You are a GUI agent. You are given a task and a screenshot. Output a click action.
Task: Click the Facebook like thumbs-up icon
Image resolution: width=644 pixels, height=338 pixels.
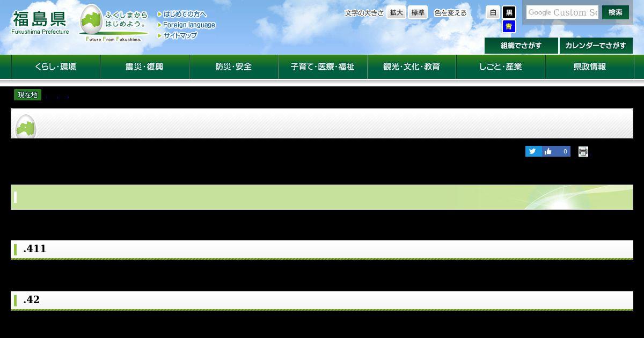point(548,151)
